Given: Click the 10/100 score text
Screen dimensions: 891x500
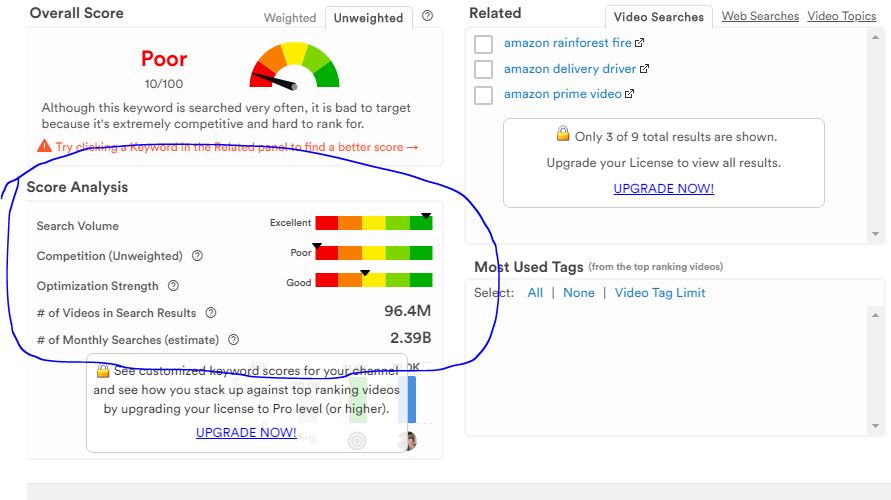Looking at the screenshot, I should (x=164, y=84).
